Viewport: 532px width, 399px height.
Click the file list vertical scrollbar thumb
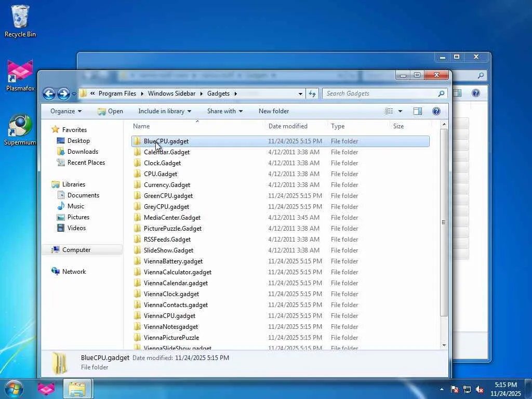[444, 222]
